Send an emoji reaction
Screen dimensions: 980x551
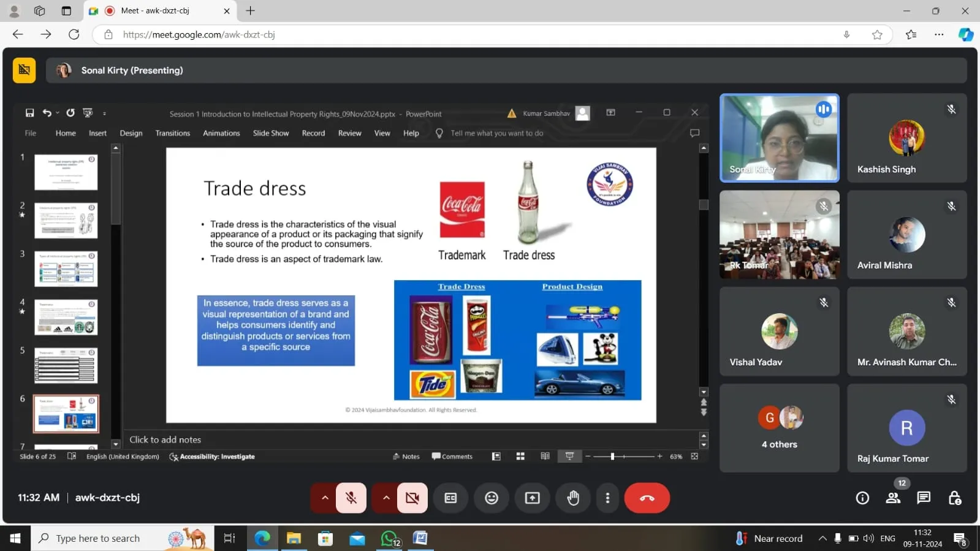(x=492, y=498)
